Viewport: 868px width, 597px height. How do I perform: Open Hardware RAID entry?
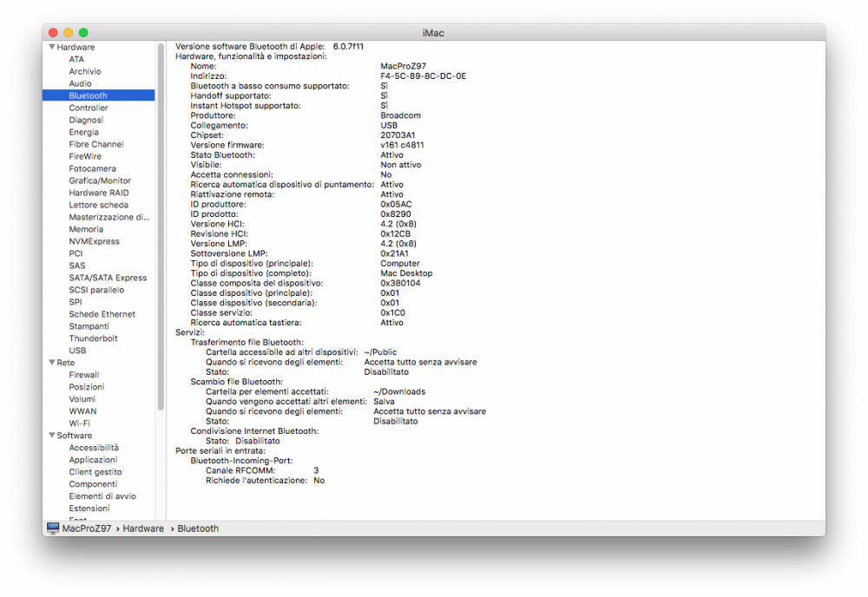pos(99,194)
